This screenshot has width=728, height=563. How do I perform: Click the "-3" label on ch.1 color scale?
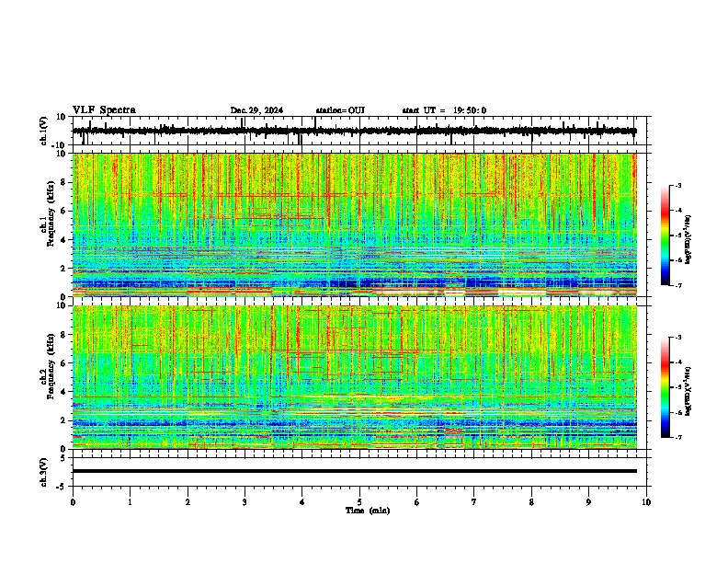click(678, 185)
